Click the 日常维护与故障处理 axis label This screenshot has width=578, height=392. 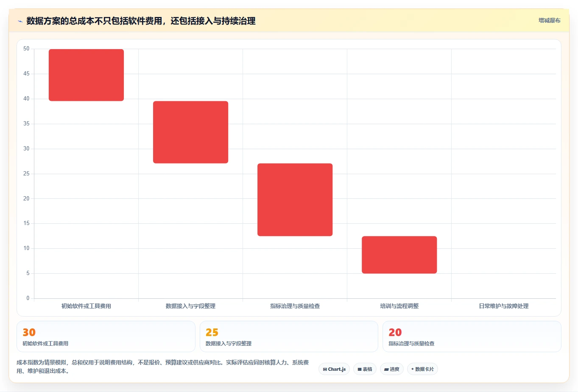pos(503,306)
